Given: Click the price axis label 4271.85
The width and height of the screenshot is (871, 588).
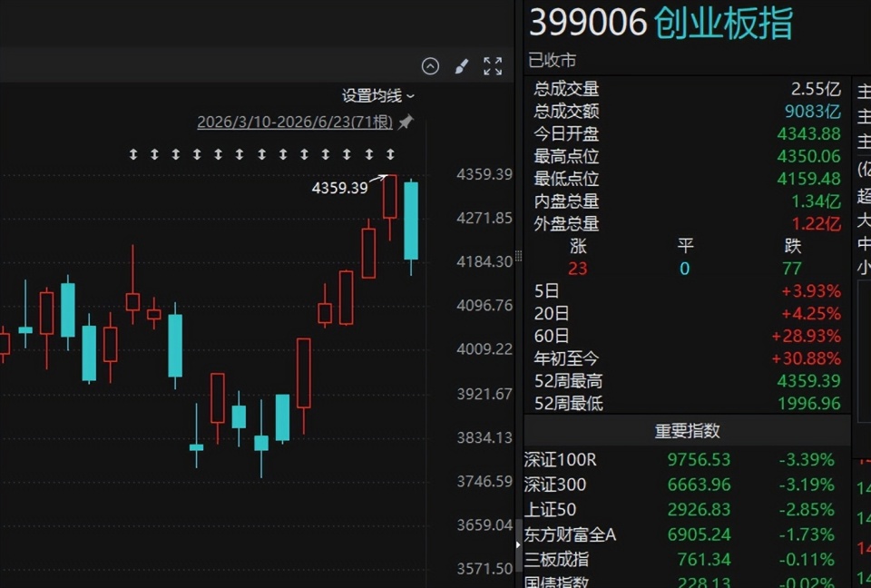Looking at the screenshot, I should [x=484, y=218].
